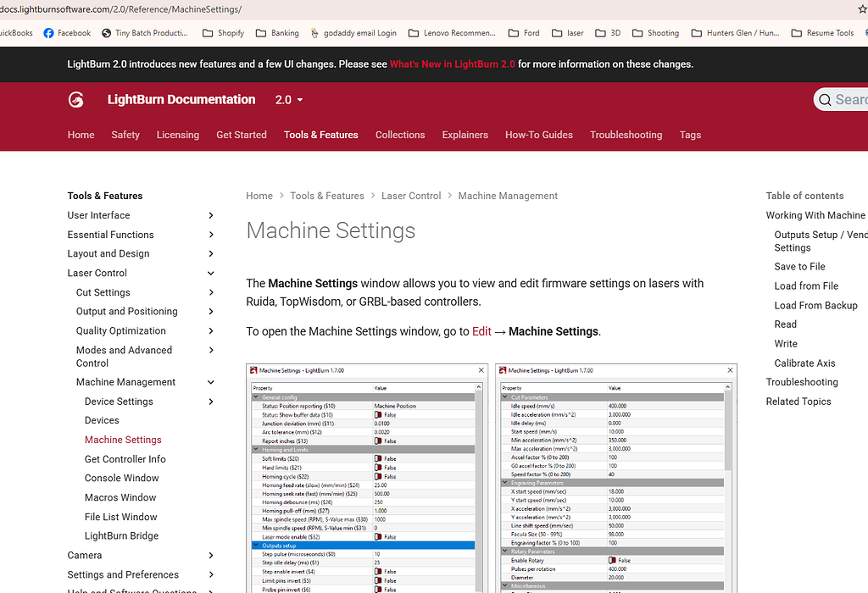Open the laser bookmarks folder
Screen dimensions: 868x593
pos(567,33)
